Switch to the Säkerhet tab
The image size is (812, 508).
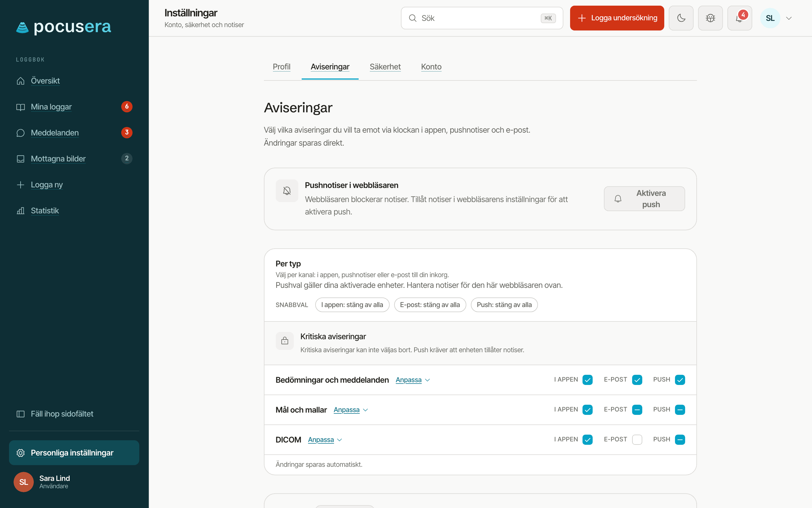(385, 67)
